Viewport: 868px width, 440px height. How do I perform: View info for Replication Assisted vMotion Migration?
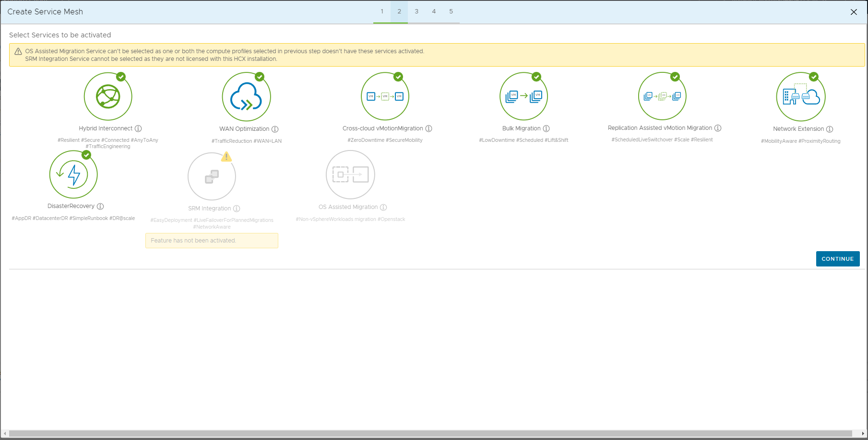pyautogui.click(x=718, y=128)
